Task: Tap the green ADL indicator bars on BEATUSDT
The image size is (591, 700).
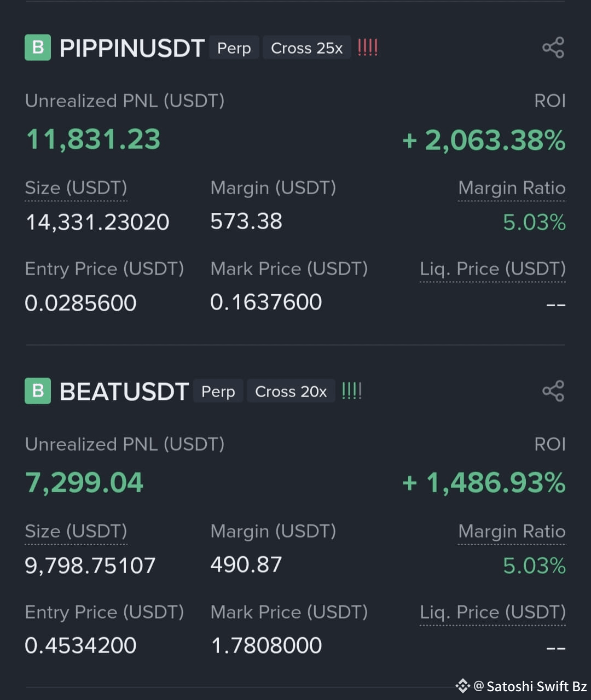Action: coord(351,391)
